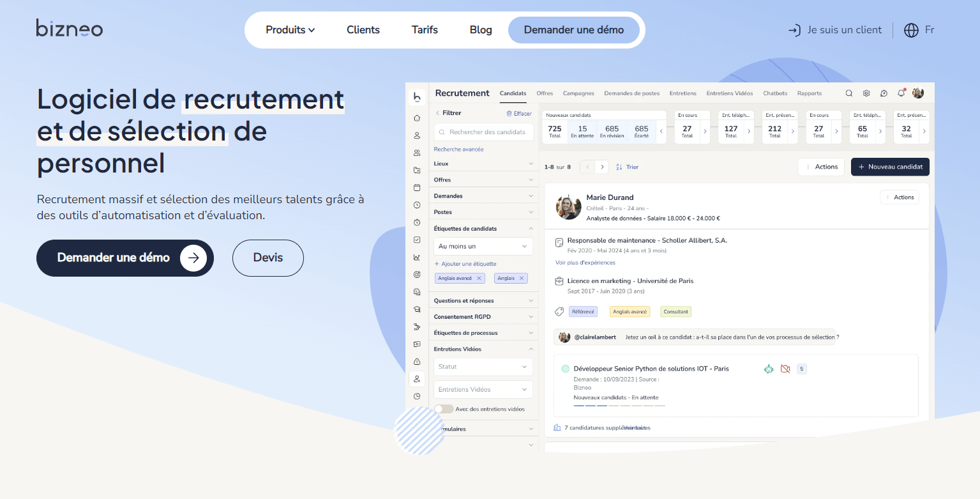Viewport: 980px width, 499px height.
Task: Click the Demander une démo button in the navbar
Action: pyautogui.click(x=574, y=30)
